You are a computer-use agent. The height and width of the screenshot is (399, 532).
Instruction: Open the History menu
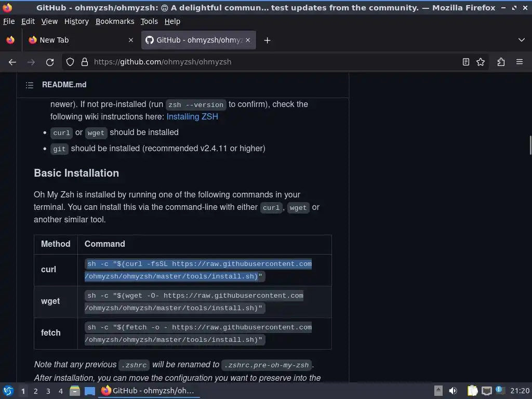click(x=76, y=21)
